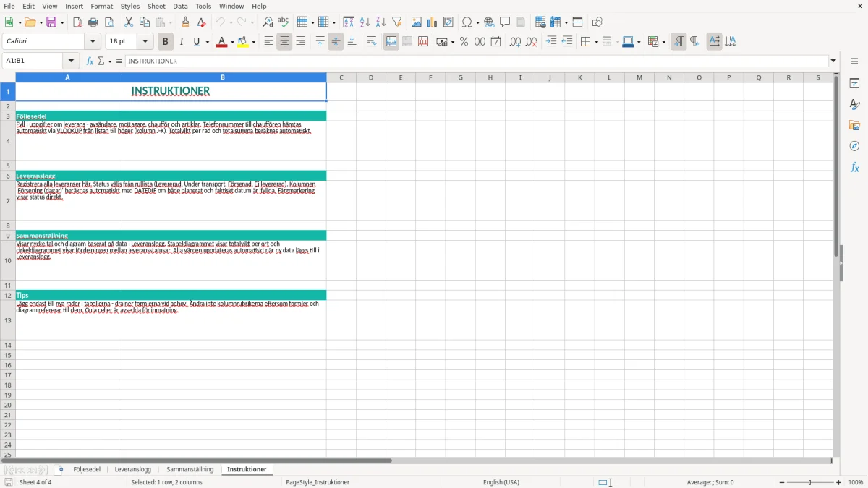
Task: Click the Add Decimal Place icon
Action: click(515, 42)
